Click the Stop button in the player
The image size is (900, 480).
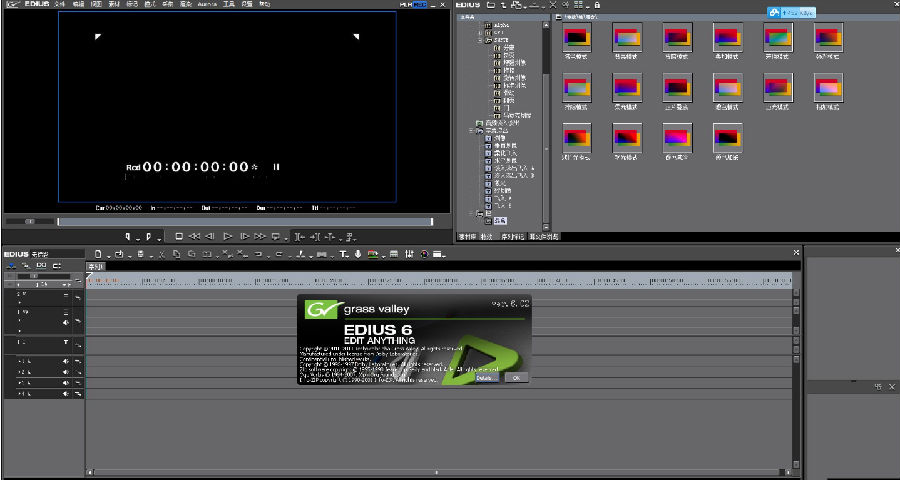(x=179, y=236)
